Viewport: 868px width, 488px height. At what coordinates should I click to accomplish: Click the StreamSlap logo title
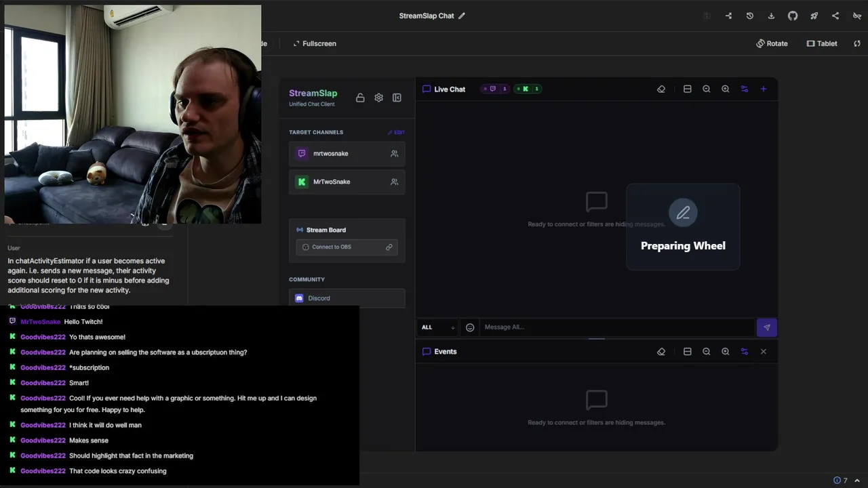pyautogui.click(x=313, y=94)
